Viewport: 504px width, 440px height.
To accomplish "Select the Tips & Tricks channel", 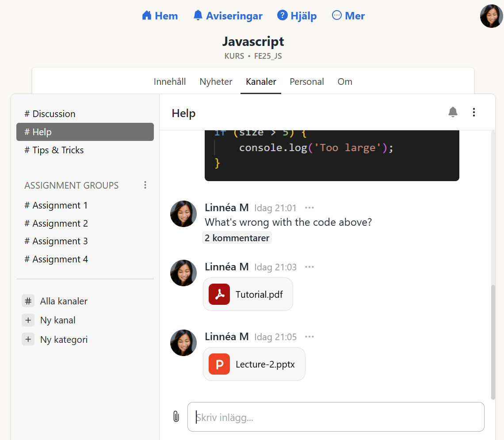I will click(x=58, y=150).
